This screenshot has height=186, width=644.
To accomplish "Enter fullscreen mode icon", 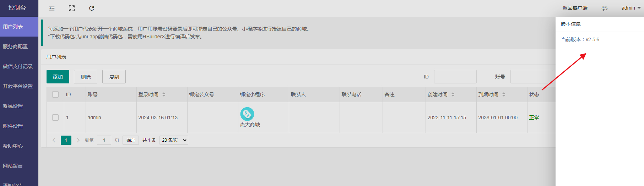I will click(72, 8).
